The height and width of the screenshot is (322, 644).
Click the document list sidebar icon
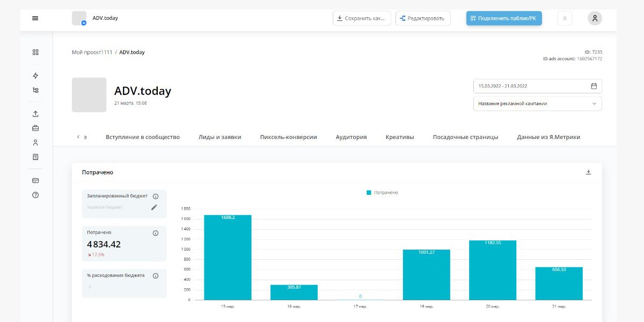point(35,157)
